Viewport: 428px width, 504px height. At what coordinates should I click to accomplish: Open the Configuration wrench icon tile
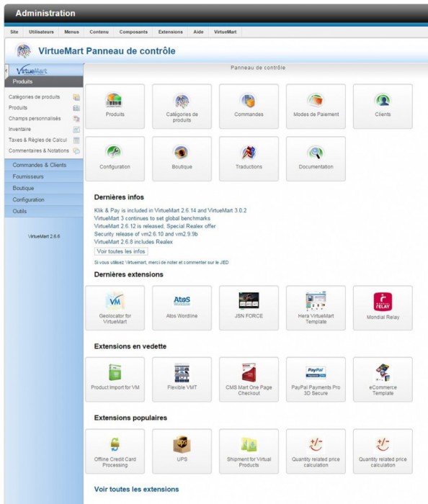tap(115, 159)
